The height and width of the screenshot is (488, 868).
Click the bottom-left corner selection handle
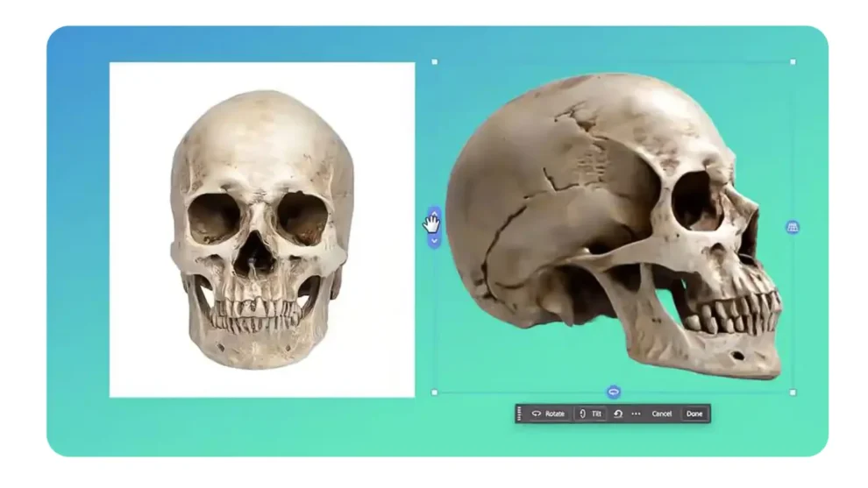(435, 393)
